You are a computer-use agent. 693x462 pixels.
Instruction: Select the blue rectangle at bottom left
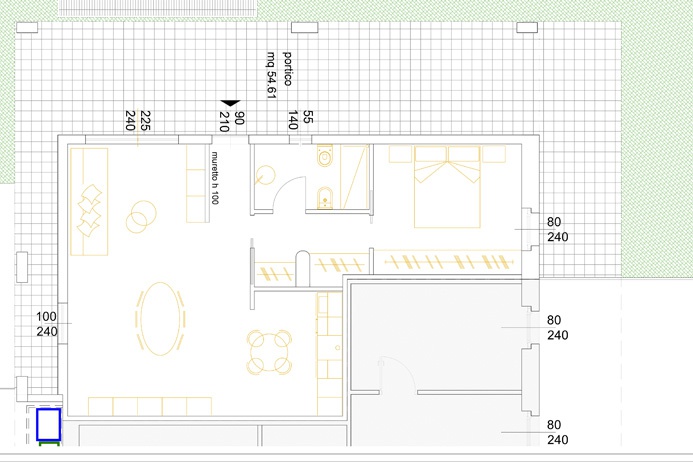point(49,425)
